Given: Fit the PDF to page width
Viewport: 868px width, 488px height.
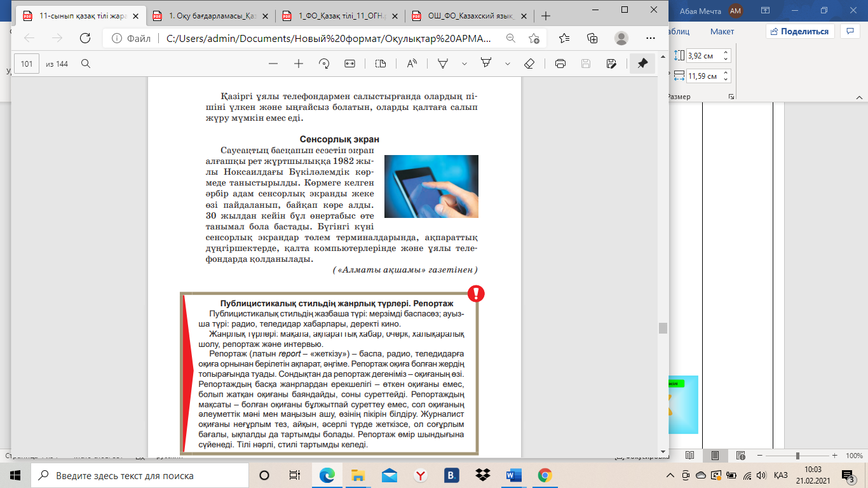Looking at the screenshot, I should [x=349, y=64].
